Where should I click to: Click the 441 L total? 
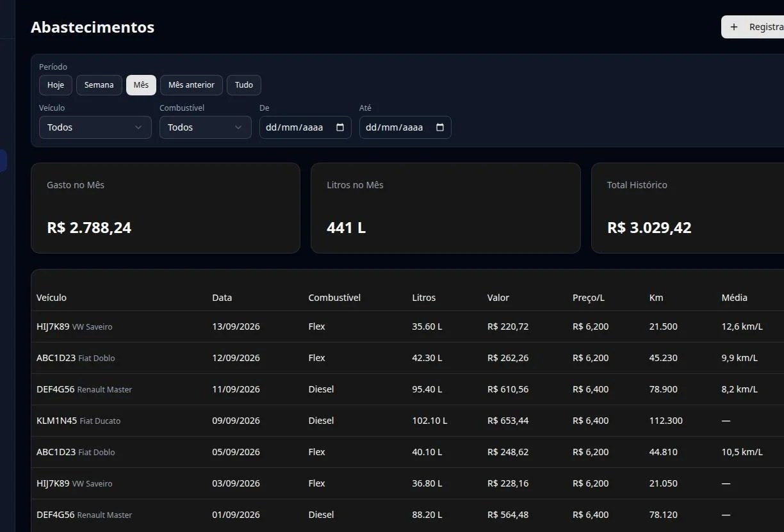(347, 228)
